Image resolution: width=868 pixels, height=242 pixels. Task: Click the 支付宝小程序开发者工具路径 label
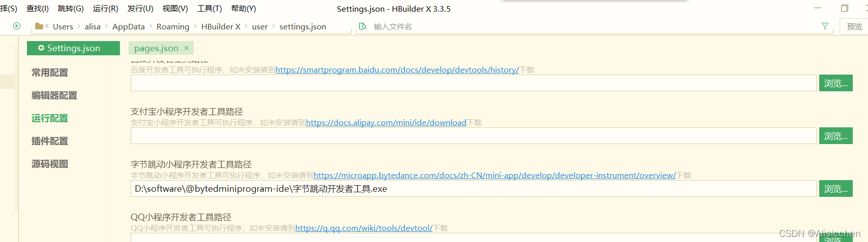(187, 112)
